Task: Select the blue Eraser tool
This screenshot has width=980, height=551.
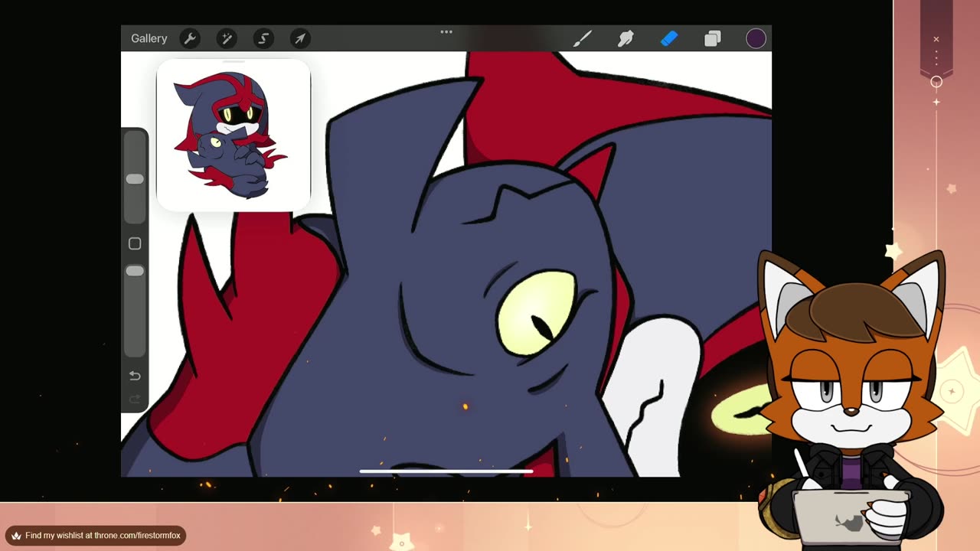Action: (x=669, y=38)
